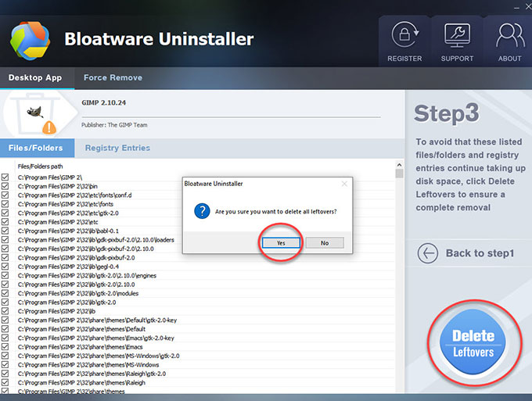Close the Bloatware Uninstaller dialog

click(x=344, y=184)
